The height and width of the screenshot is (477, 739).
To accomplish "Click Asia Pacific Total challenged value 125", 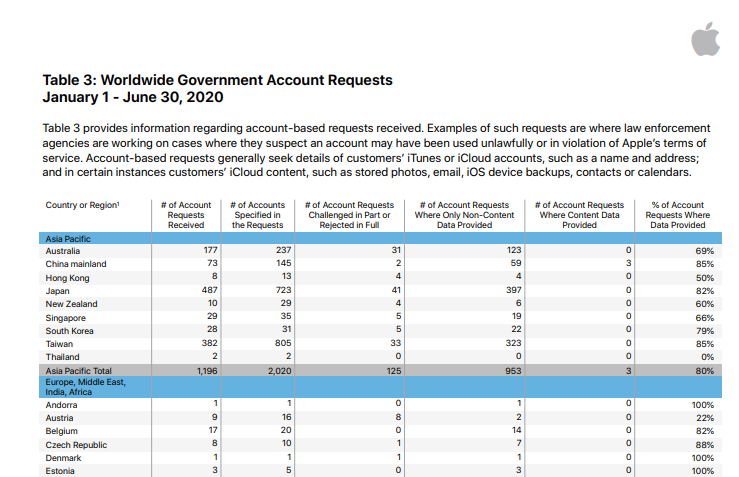I will [x=394, y=371].
